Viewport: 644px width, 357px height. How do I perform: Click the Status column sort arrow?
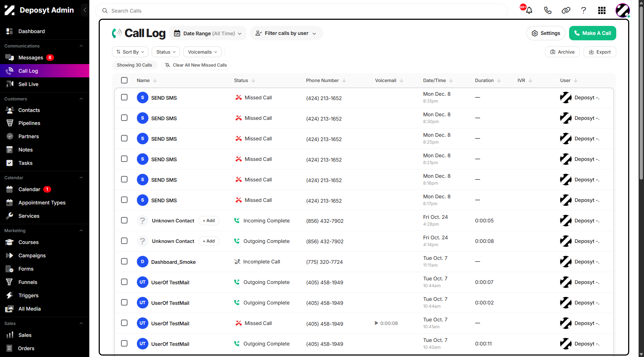point(253,81)
